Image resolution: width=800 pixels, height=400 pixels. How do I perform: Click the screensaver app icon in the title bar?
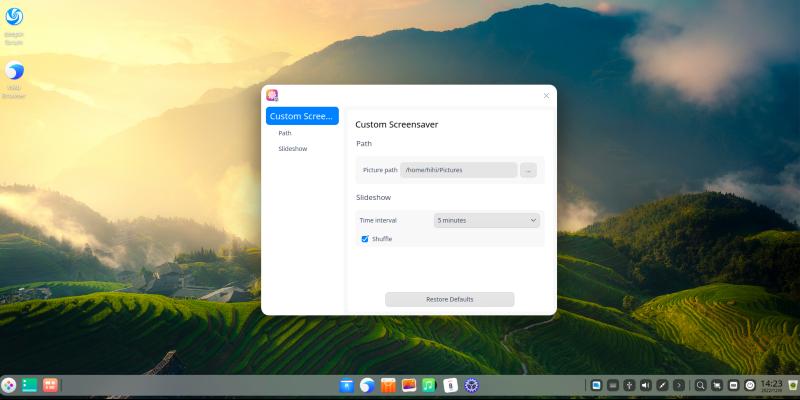[x=272, y=95]
